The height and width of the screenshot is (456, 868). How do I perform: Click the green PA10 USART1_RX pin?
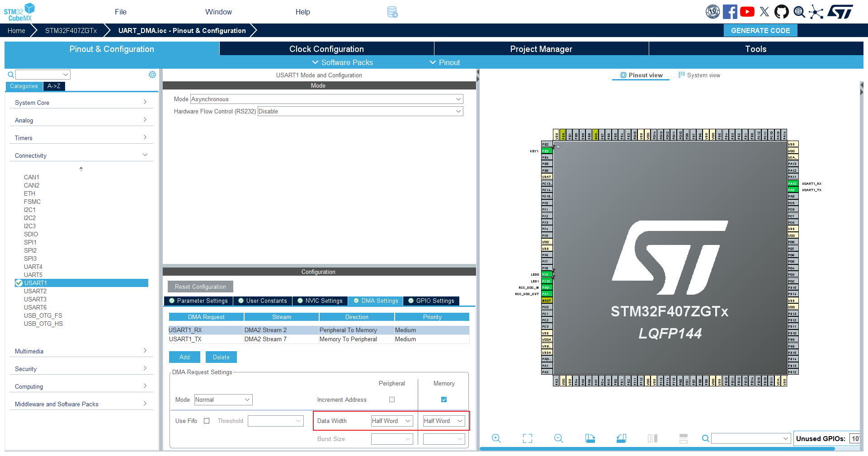(x=793, y=183)
